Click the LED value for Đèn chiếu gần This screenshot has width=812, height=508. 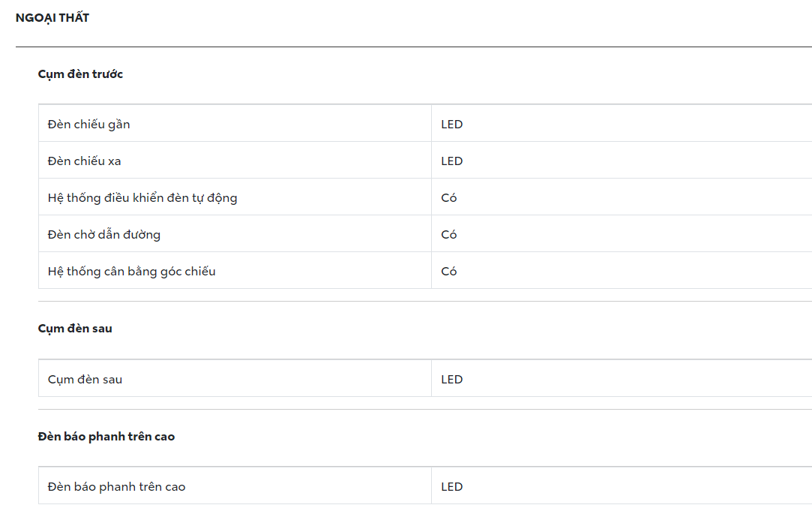click(x=452, y=125)
